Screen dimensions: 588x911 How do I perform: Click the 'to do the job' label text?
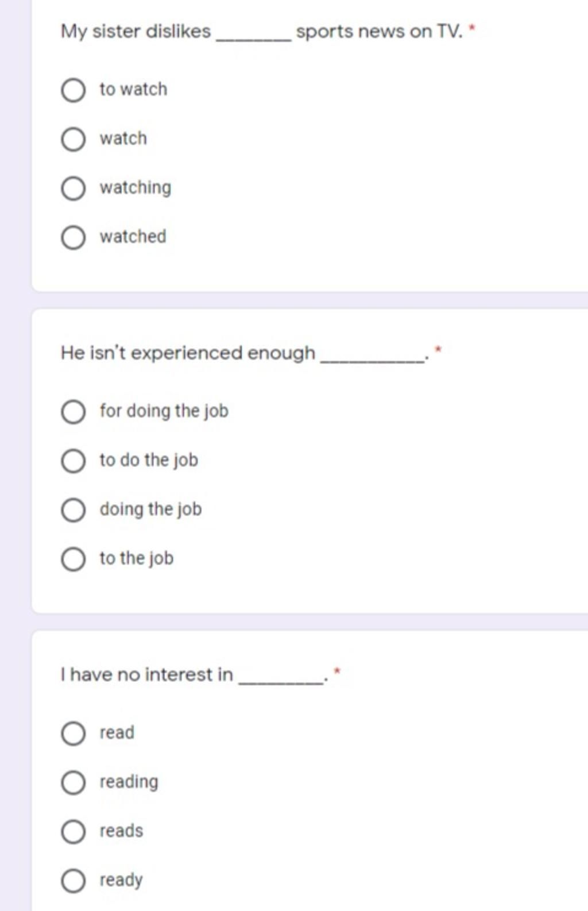149,460
